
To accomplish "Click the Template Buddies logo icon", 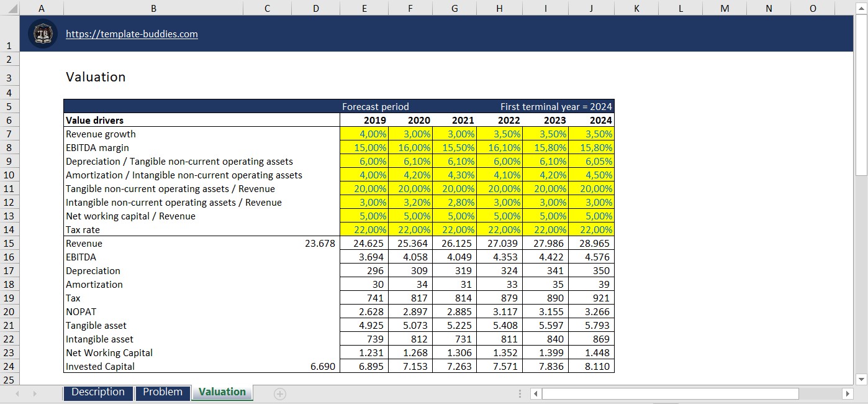I will coord(42,34).
